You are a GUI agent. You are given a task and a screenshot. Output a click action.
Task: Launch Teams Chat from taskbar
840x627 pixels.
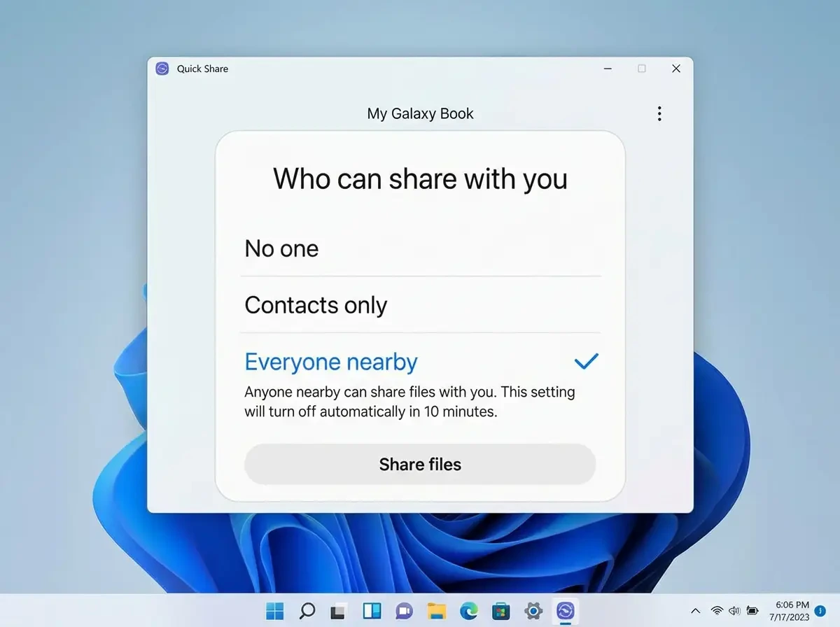click(404, 611)
